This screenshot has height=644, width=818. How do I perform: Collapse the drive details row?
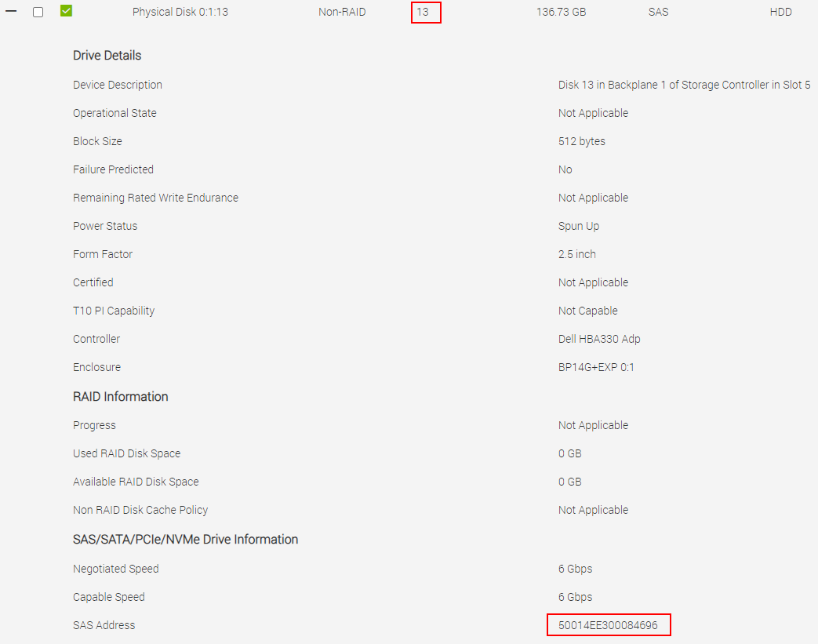pos(9,11)
